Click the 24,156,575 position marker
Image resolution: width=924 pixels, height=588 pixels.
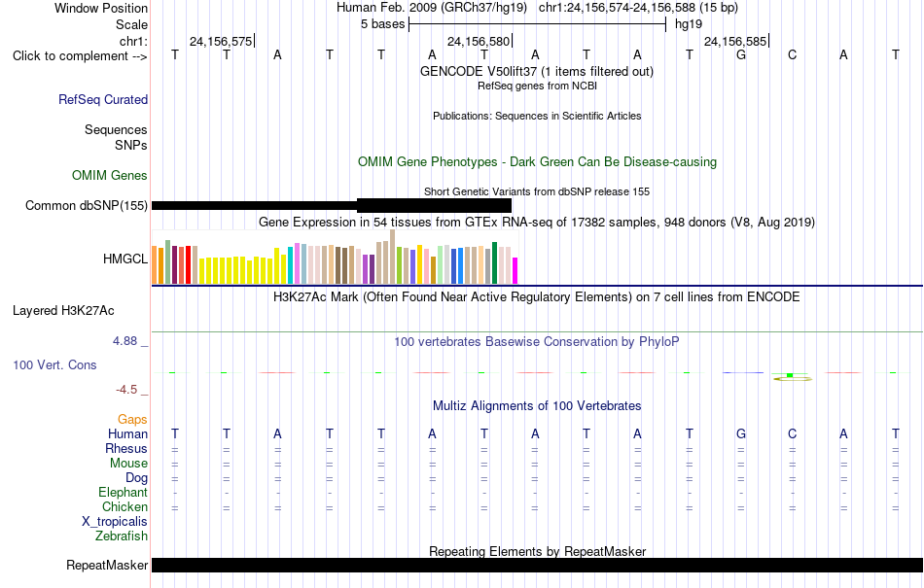click(x=221, y=41)
